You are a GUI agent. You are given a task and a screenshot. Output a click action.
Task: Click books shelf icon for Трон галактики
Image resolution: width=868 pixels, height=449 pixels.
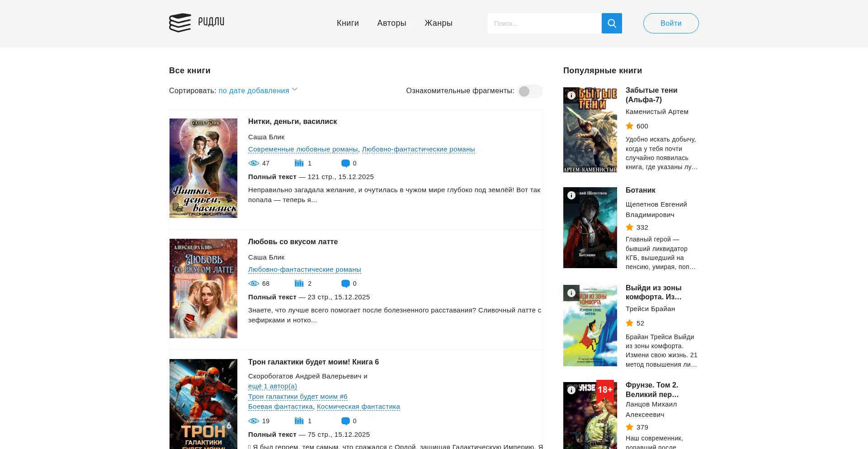pos(299,421)
